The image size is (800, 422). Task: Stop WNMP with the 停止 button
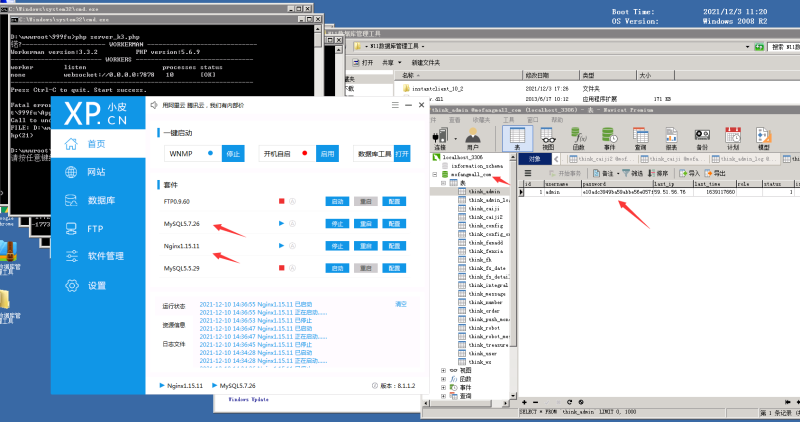tap(233, 154)
